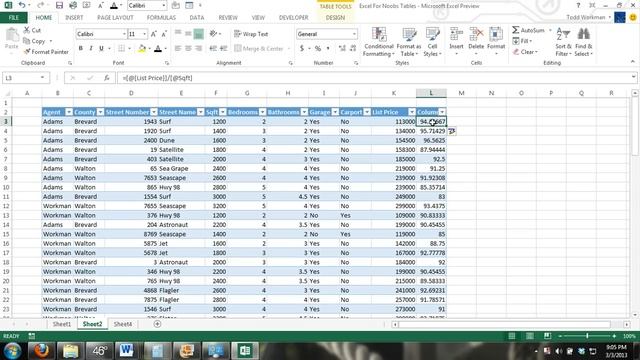Click Merge & Center button

click(x=259, y=49)
